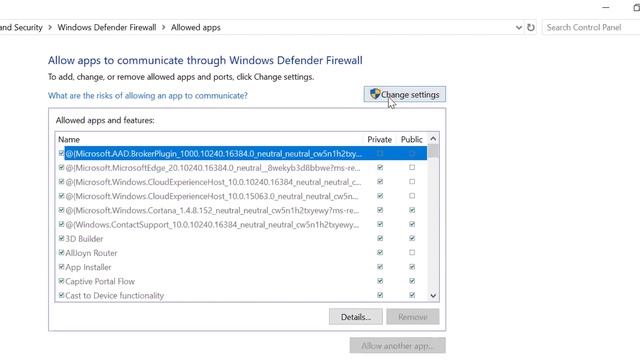This screenshot has height=360, width=640.
Task: Toggle ContactSupport Private checkbox
Action: 380,224
